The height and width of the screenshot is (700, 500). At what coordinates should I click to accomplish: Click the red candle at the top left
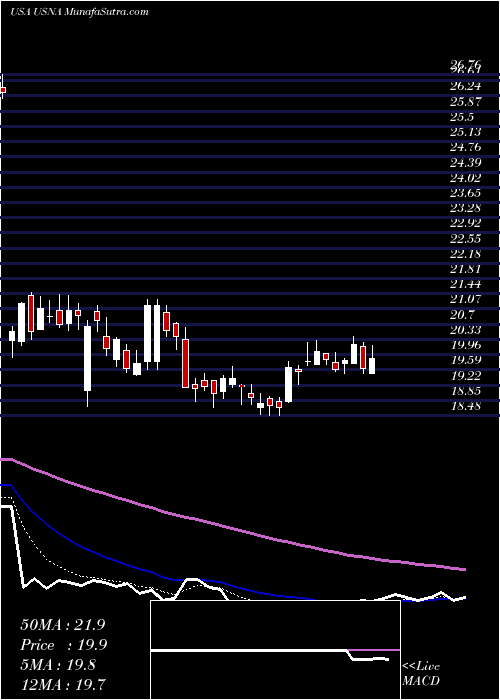point(3,89)
